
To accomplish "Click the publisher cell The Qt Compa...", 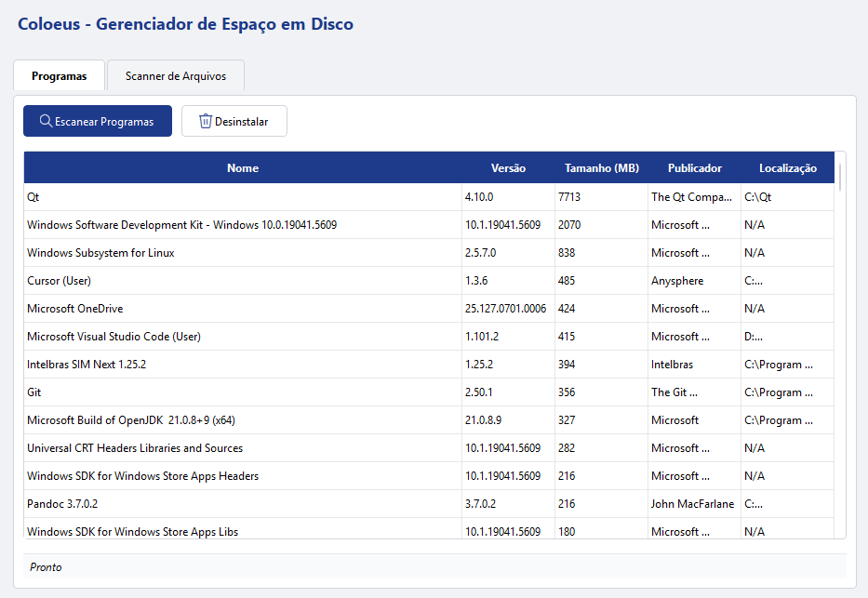I will [694, 197].
